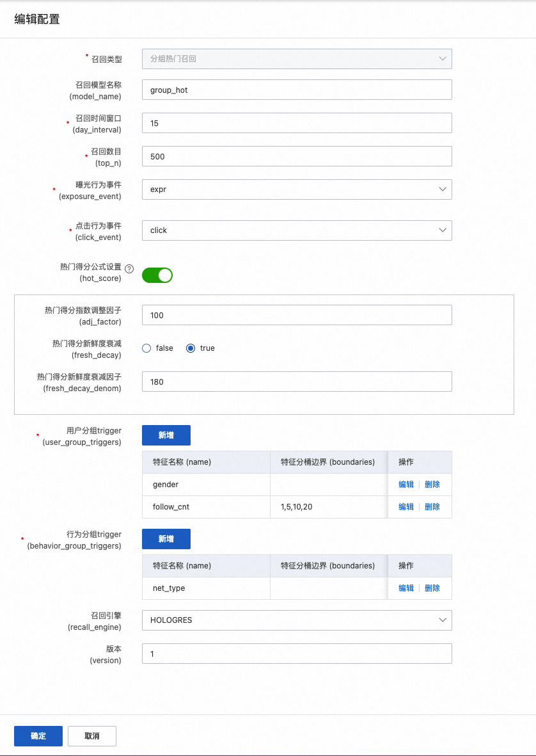536x756 pixels.
Task: Click the model_name input field
Action: coord(297,90)
